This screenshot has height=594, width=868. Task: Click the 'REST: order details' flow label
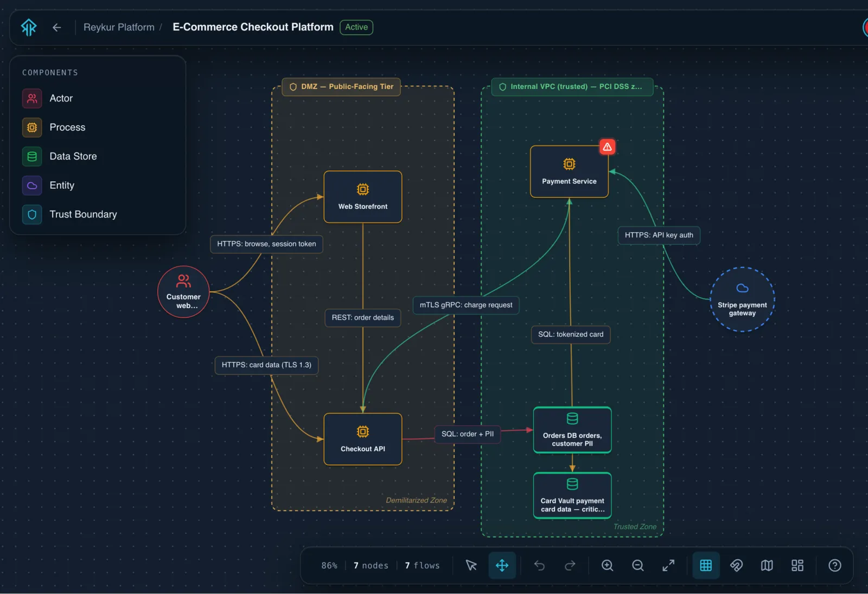363,318
